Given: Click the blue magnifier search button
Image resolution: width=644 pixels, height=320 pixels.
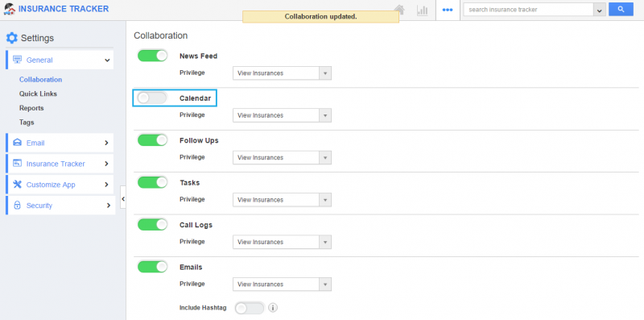Looking at the screenshot, I should point(621,10).
